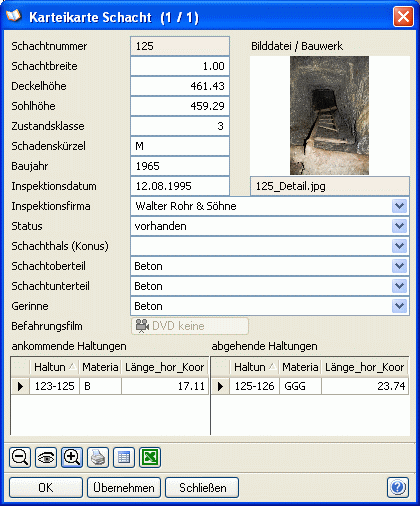Viewport: 420px width, 506px height.
Task: Click the 125_Detail.jpg filename field
Action: tap(330, 186)
